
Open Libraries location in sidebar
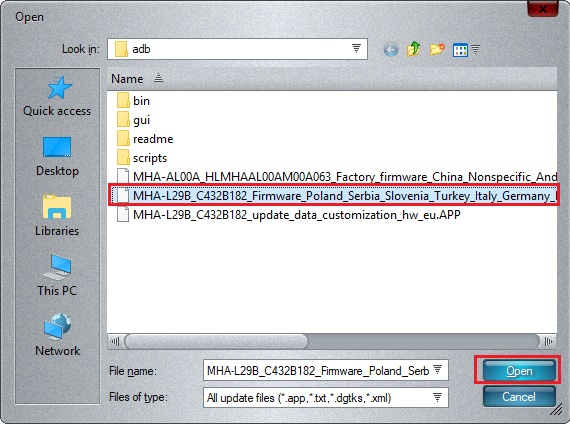[x=57, y=216]
